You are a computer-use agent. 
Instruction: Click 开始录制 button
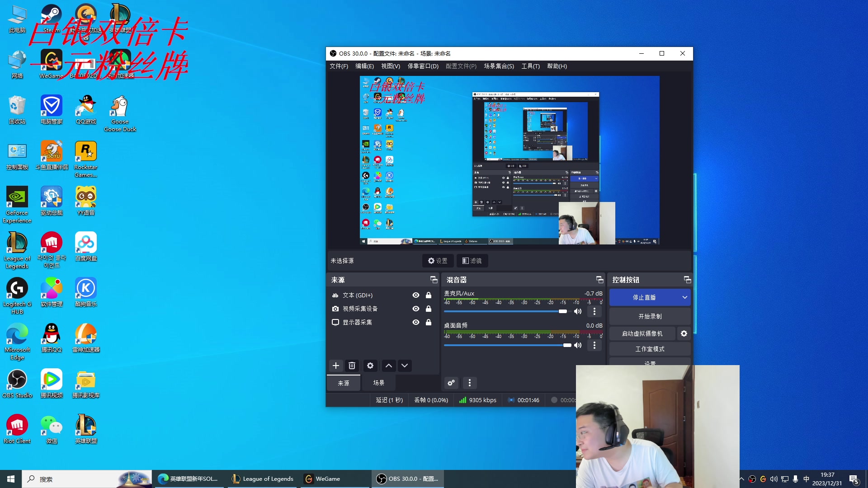click(650, 316)
